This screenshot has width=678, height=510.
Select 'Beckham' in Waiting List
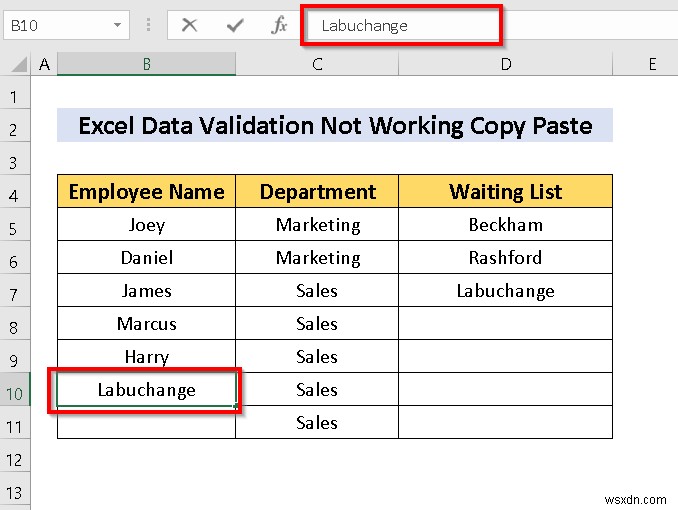click(505, 224)
